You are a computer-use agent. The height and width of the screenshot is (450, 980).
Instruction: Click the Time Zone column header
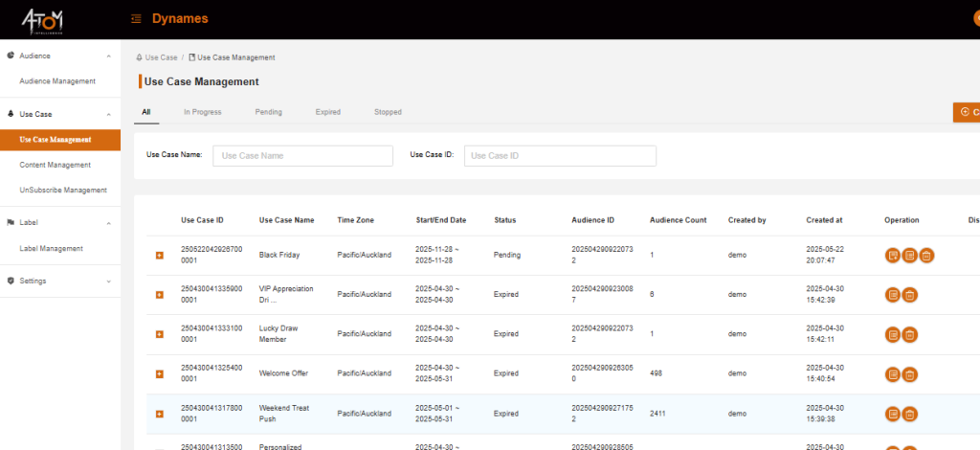[x=356, y=220]
